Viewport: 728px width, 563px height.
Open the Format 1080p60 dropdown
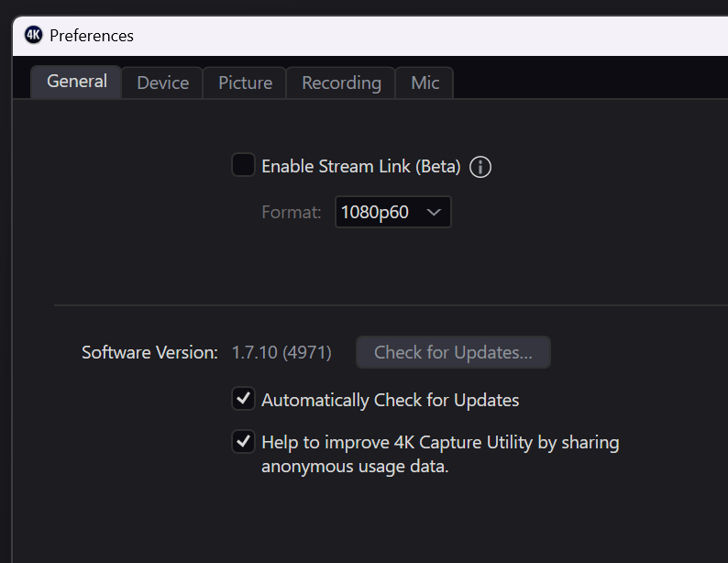click(392, 212)
